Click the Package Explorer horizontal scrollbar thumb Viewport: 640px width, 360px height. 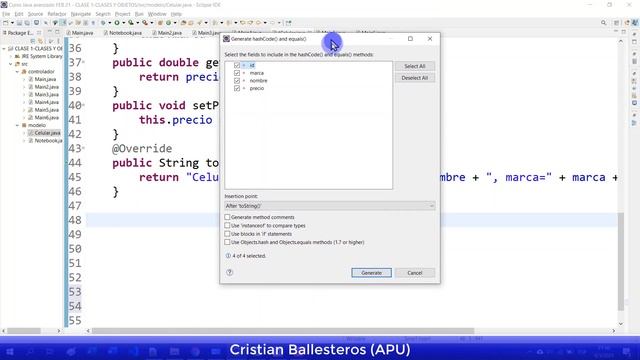point(24,331)
